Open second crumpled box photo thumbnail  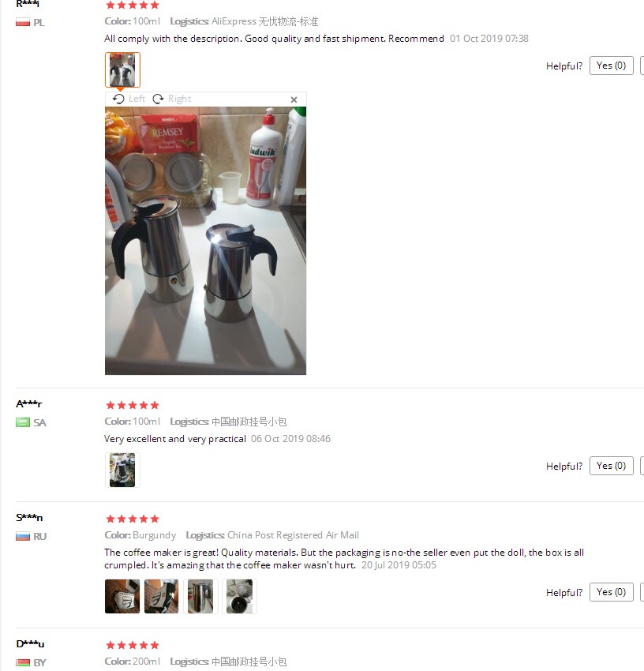click(x=161, y=596)
